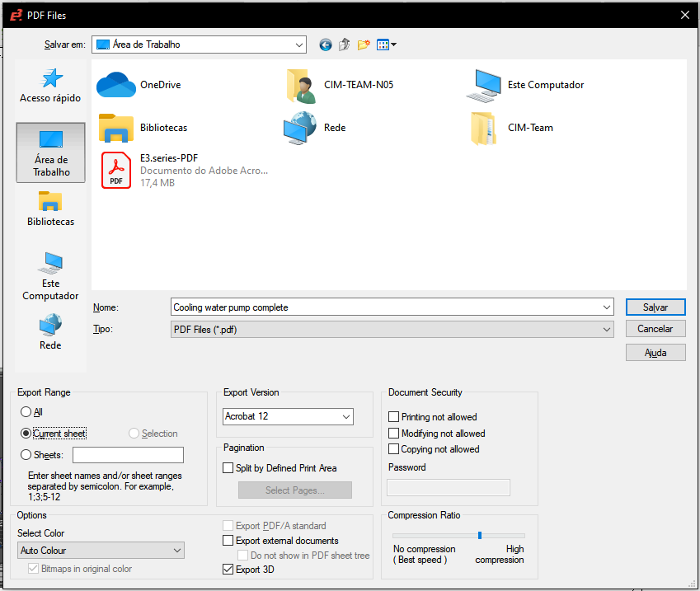Expand the Export Version Acrobat dropdown
700x591 pixels.
pyautogui.click(x=289, y=416)
